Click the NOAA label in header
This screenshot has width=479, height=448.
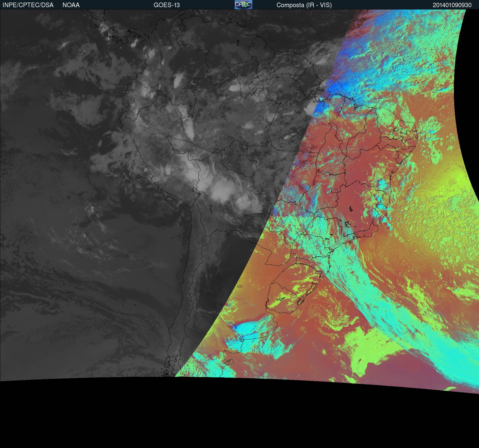pos(71,5)
